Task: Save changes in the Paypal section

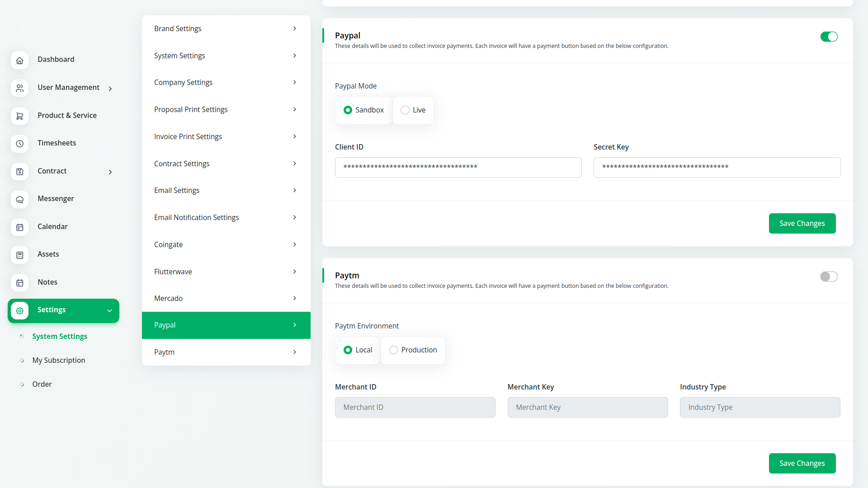Action: tap(802, 223)
